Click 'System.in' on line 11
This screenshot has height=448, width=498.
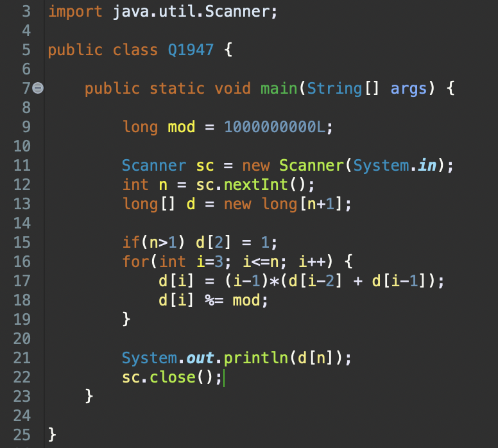coord(395,166)
